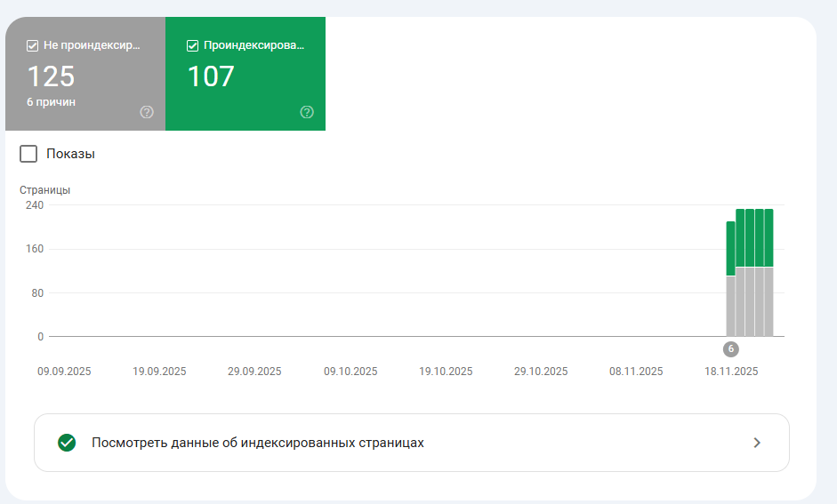This screenshot has height=504, width=837.
Task: Click the 18.11.2025 date axis label
Action: coord(731,372)
